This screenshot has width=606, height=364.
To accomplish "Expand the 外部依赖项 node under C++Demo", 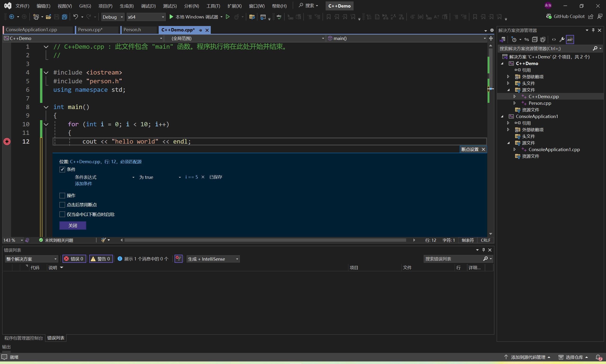I will pos(508,77).
